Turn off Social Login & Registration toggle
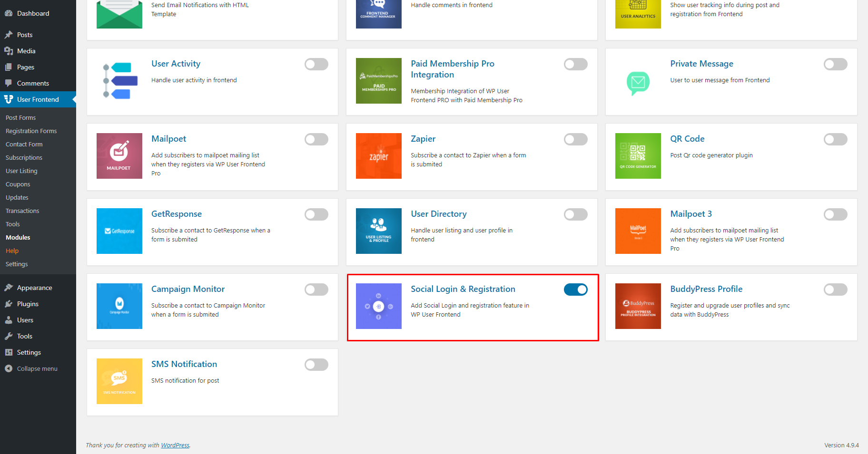The height and width of the screenshot is (454, 868). pyautogui.click(x=576, y=290)
